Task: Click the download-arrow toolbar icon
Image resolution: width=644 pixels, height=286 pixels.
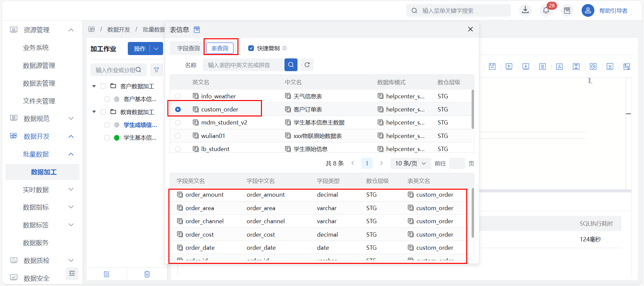Action: coord(526,66)
